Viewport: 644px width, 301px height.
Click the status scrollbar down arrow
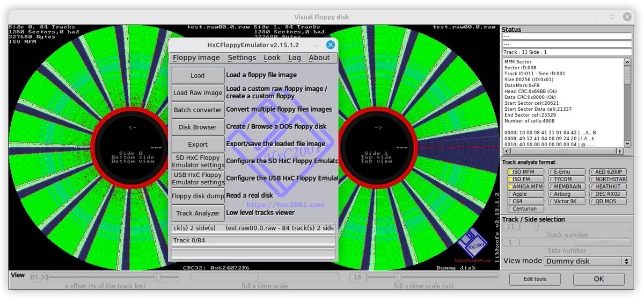(628, 143)
